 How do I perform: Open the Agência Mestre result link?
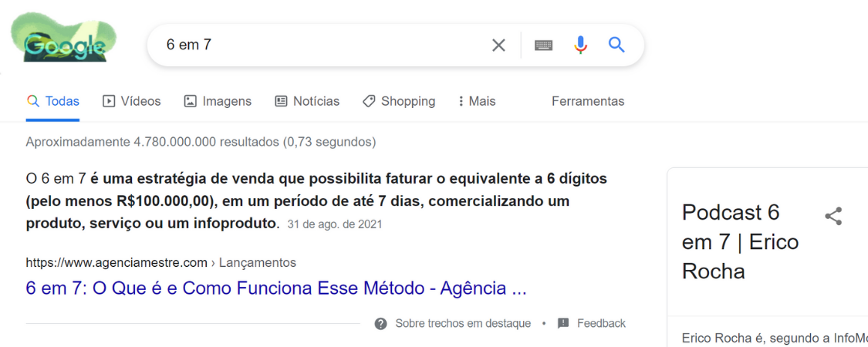275,289
